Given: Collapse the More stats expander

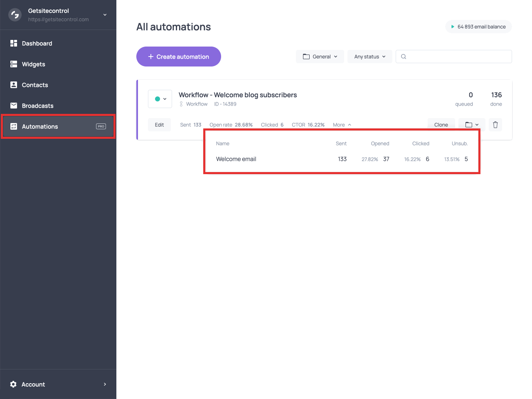Looking at the screenshot, I should pyautogui.click(x=342, y=125).
